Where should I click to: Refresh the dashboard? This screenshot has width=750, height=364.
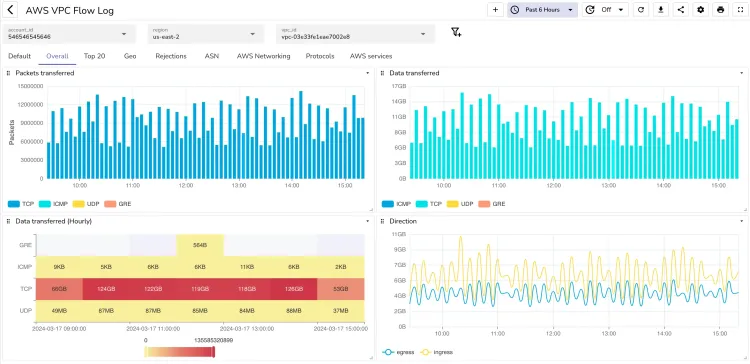click(x=641, y=10)
